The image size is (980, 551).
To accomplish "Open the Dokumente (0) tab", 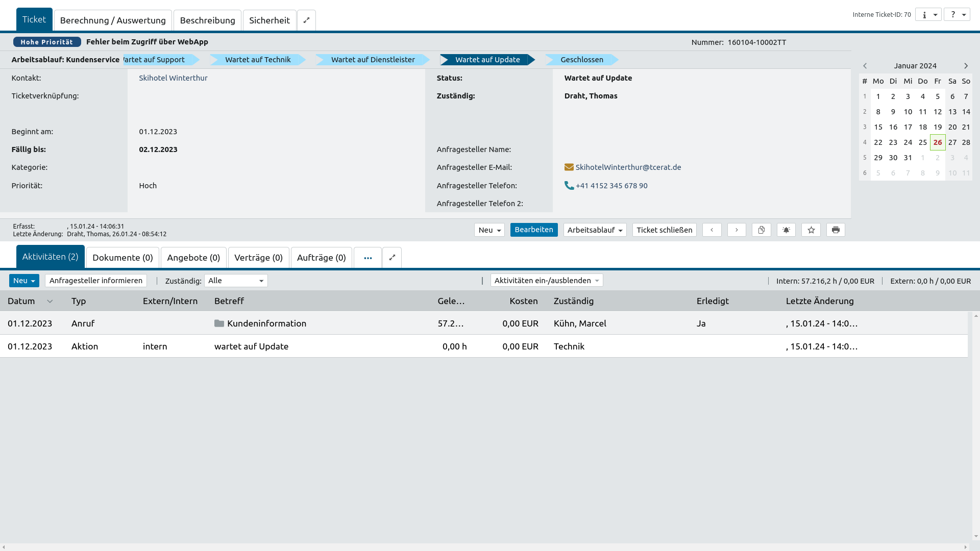I will 122,258.
